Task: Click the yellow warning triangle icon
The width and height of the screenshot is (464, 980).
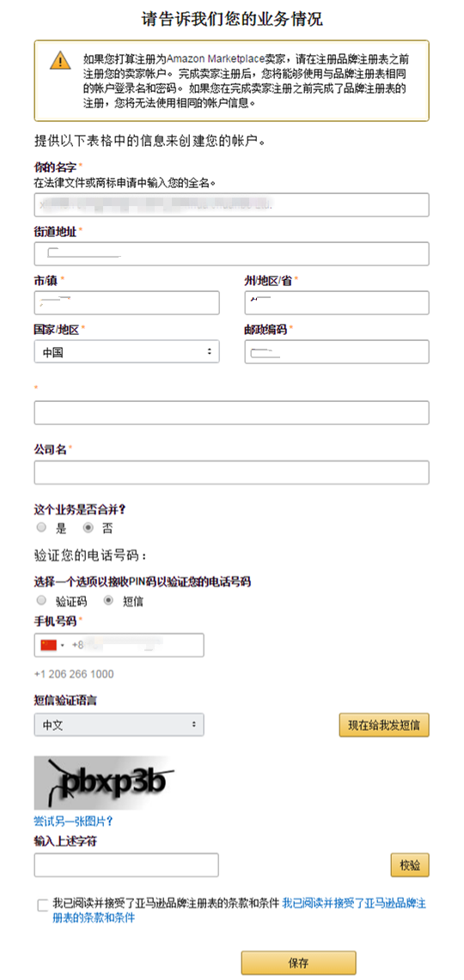Action: 61,60
